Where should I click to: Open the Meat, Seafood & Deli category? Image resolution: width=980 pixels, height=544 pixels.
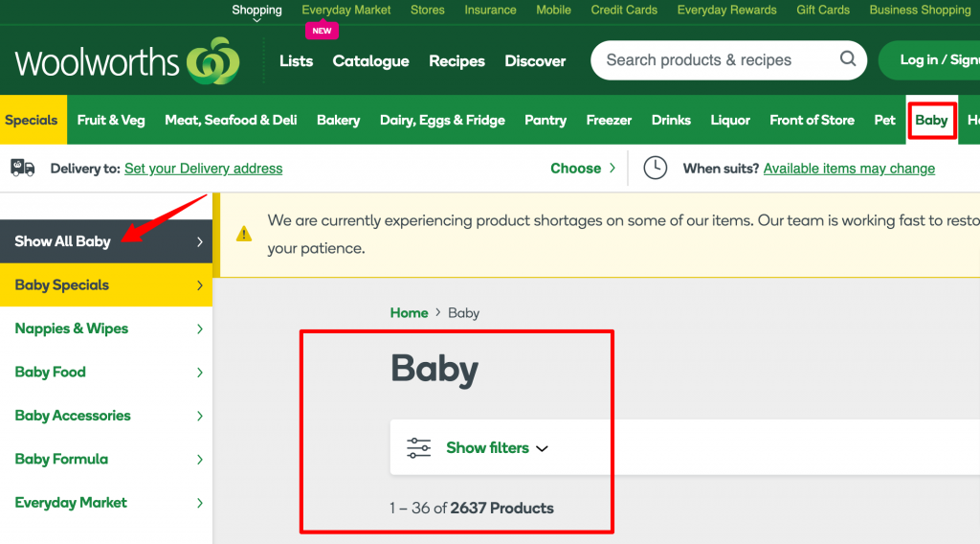point(231,120)
